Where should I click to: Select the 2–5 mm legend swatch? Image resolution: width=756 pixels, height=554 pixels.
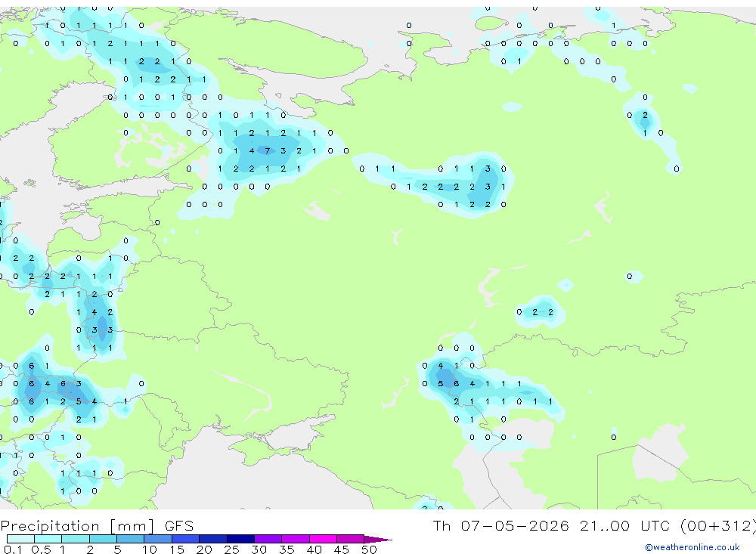[103, 539]
